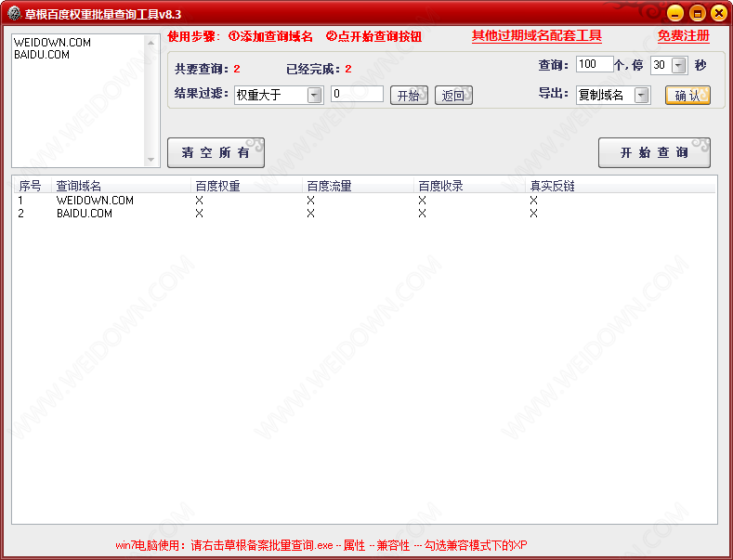Sort by 序号 column header
733x560 pixels.
point(33,186)
